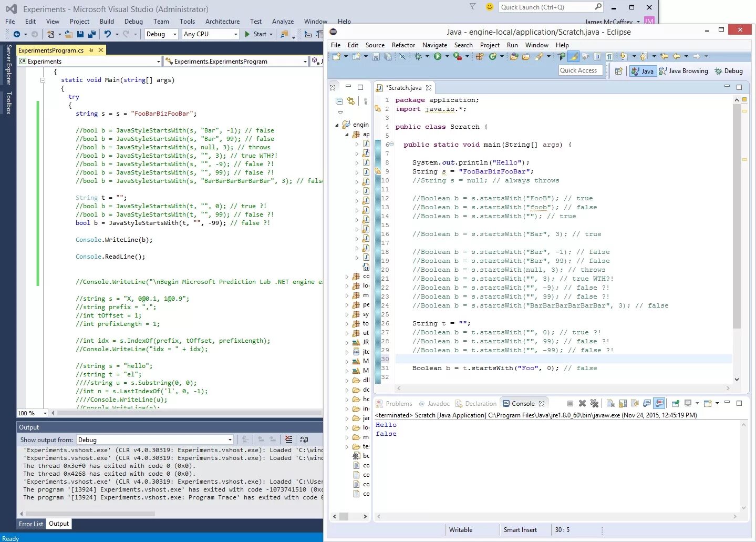Open Visual Studio Analyze menu
Image resolution: width=756 pixels, height=542 pixels.
click(283, 22)
